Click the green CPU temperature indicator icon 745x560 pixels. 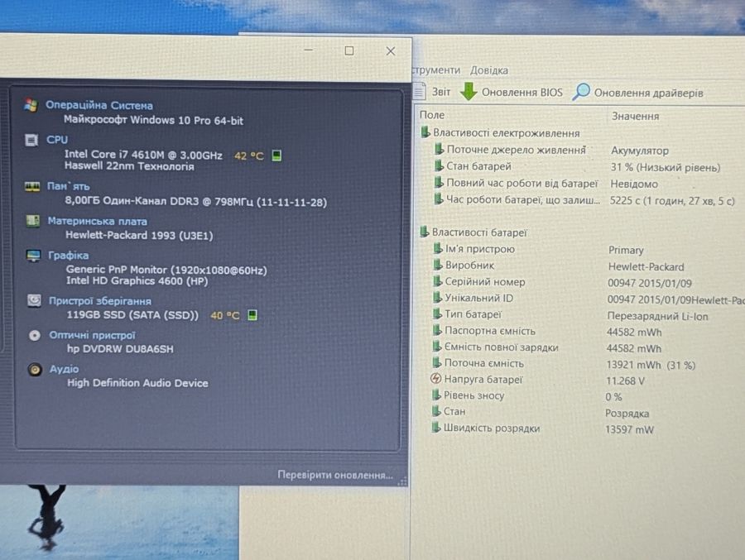tap(276, 156)
